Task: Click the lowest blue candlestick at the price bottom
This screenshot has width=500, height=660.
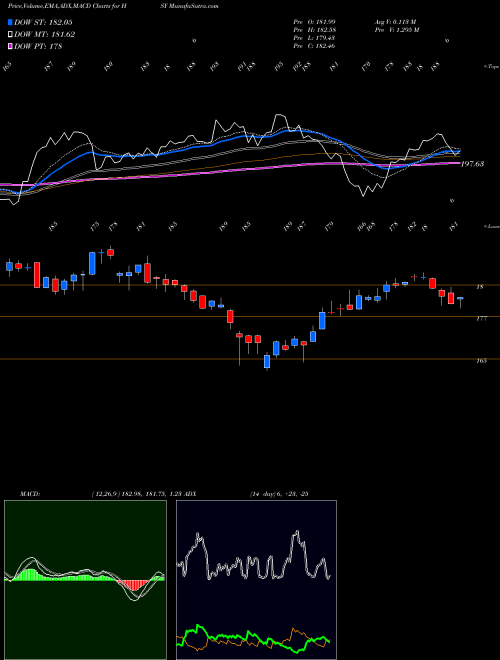Action: pos(267,361)
